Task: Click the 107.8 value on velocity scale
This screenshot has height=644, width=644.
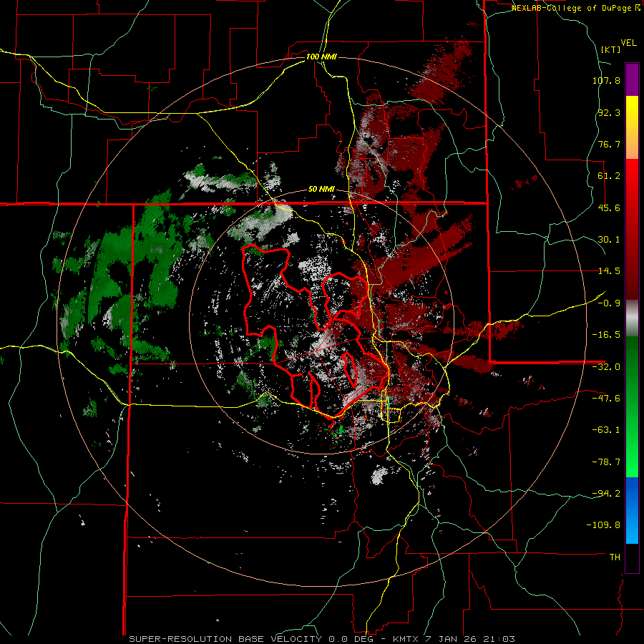Action: click(x=606, y=80)
